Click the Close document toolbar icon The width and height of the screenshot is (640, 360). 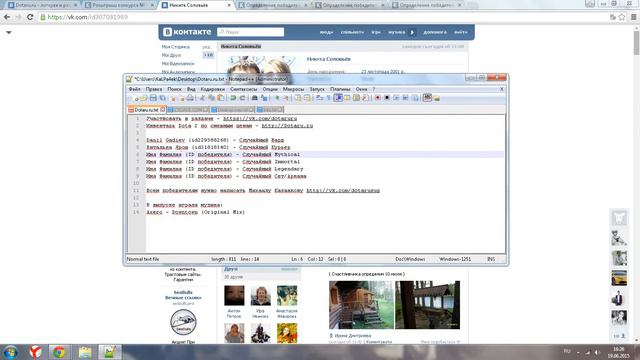click(172, 98)
